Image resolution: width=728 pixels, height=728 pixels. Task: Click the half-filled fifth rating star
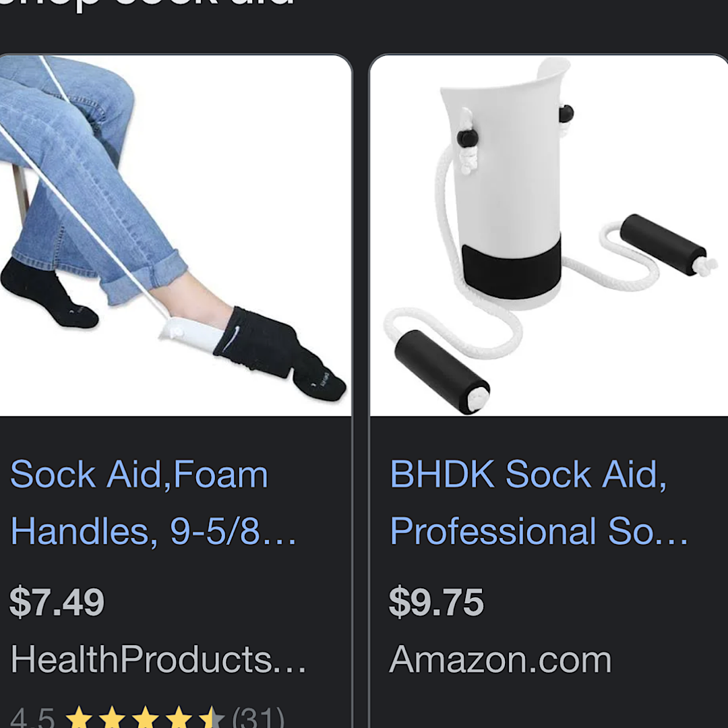(212, 717)
